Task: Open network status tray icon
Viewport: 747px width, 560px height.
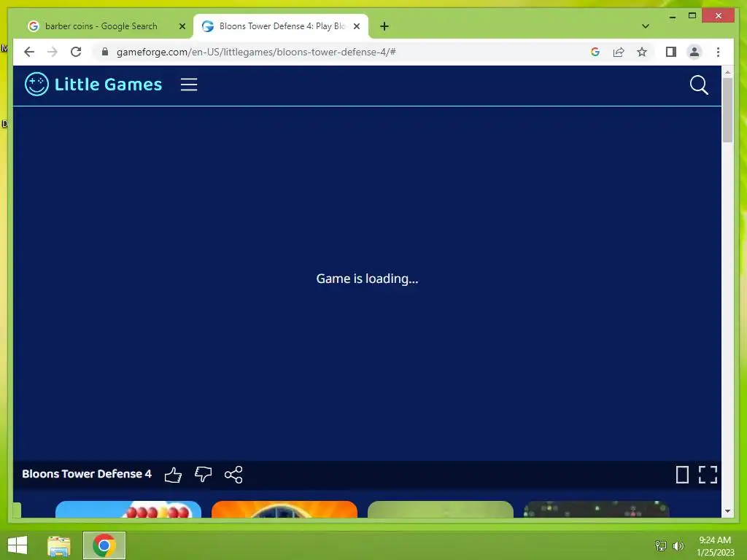Action: pyautogui.click(x=661, y=545)
